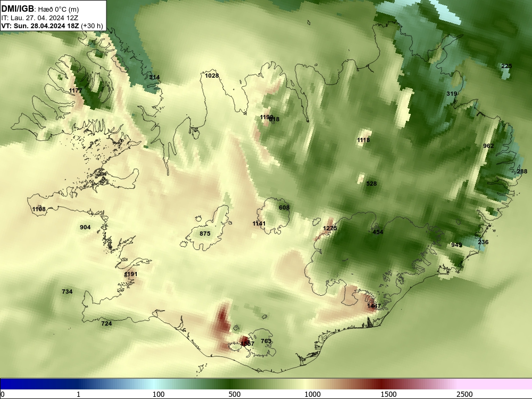Viewport: 532px width, 399px height.
Task: Click the 319 map value label
Action: pos(452,94)
